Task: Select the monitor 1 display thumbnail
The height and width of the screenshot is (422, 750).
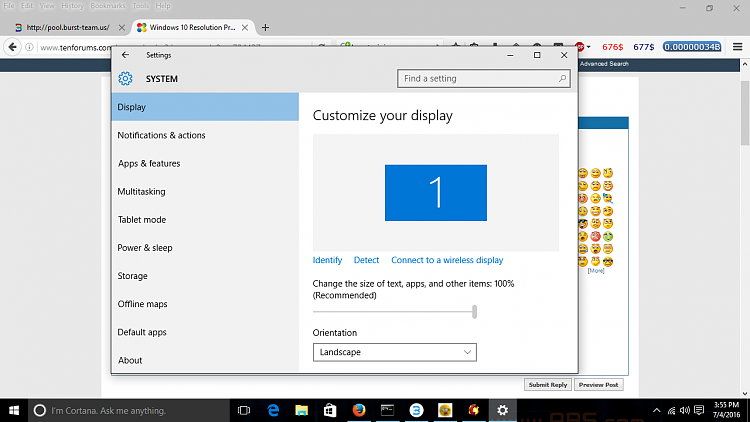Action: point(436,193)
